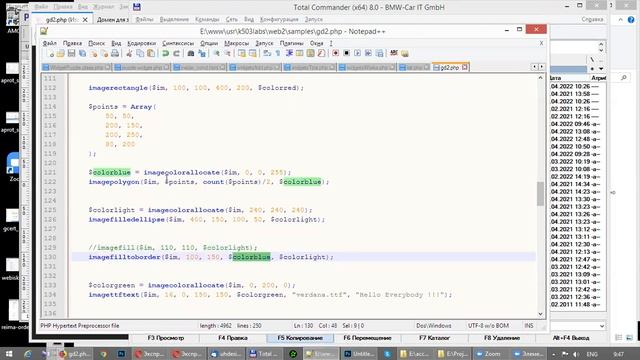
Task: Toggle synchronized horizontal scrolling icon
Action: [x=253, y=53]
